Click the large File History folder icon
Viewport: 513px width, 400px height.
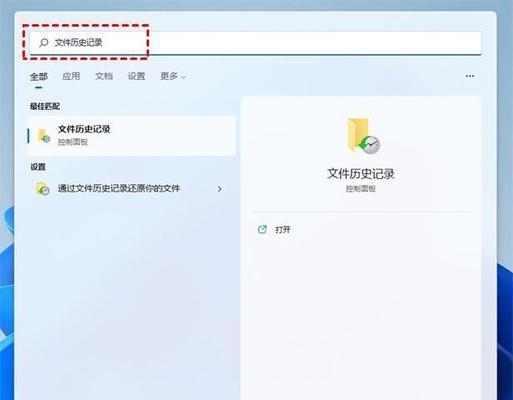pos(363,136)
